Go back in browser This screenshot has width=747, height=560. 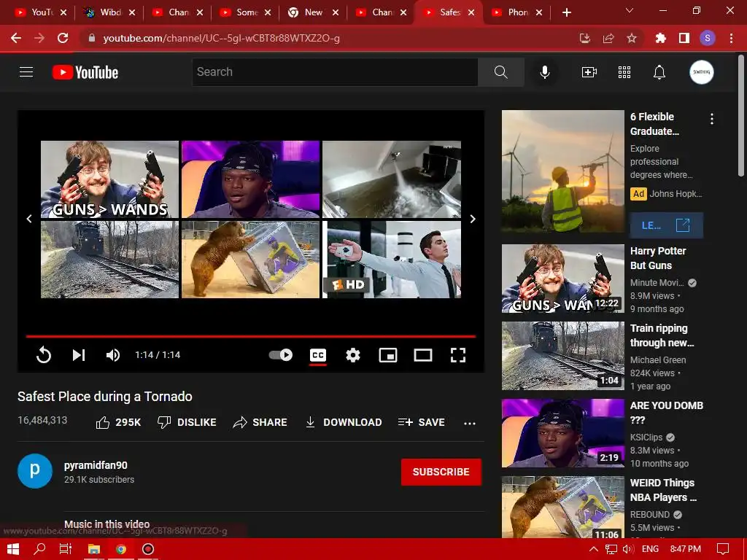click(16, 38)
